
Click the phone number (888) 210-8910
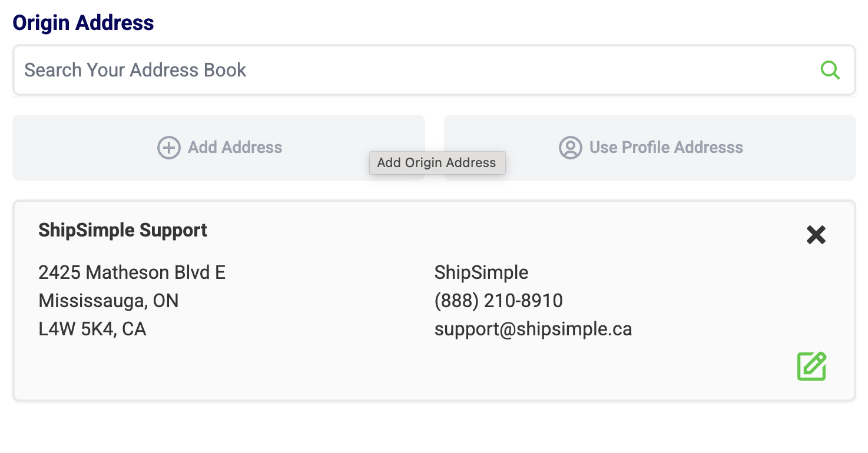(x=498, y=301)
